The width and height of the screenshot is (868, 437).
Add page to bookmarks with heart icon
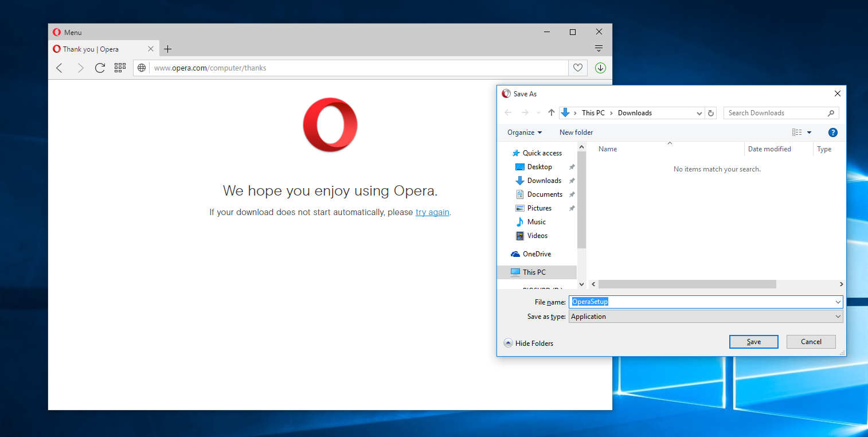click(x=578, y=68)
